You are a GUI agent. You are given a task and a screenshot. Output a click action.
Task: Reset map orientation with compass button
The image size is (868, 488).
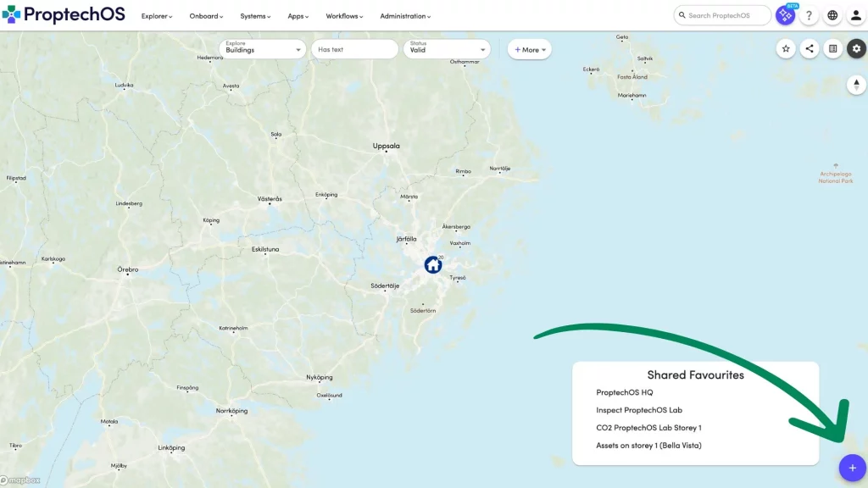pos(856,85)
